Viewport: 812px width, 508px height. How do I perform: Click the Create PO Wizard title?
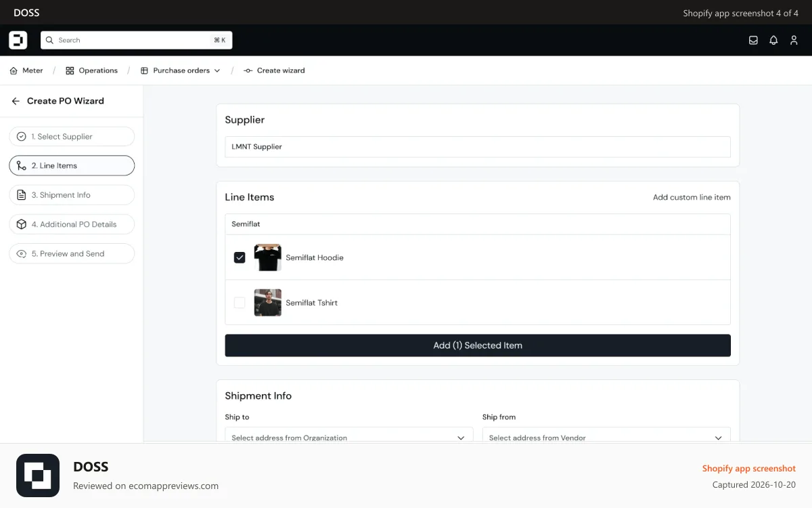click(66, 101)
